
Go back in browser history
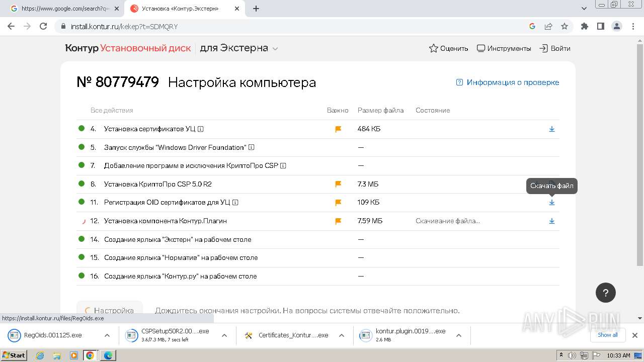11,26
